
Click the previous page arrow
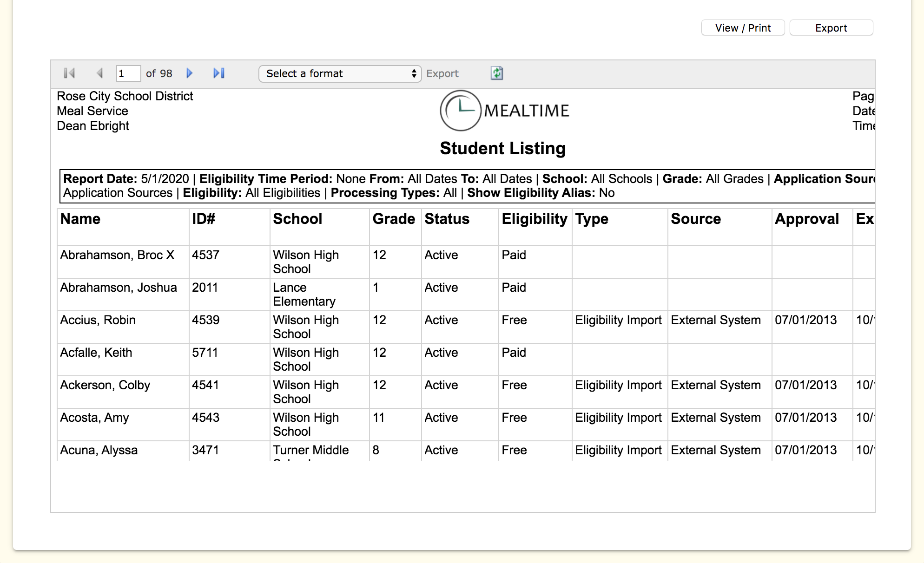click(x=99, y=73)
